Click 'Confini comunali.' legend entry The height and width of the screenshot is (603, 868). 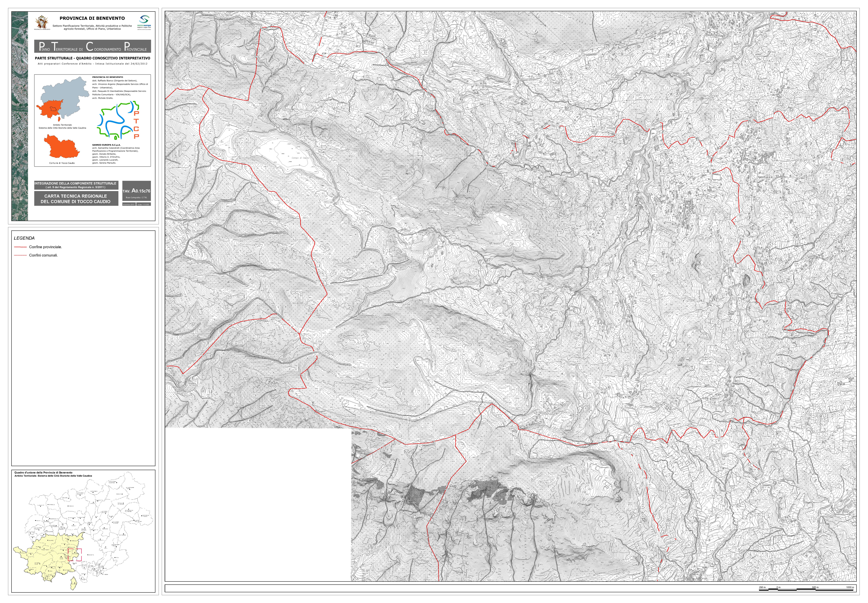(43, 255)
